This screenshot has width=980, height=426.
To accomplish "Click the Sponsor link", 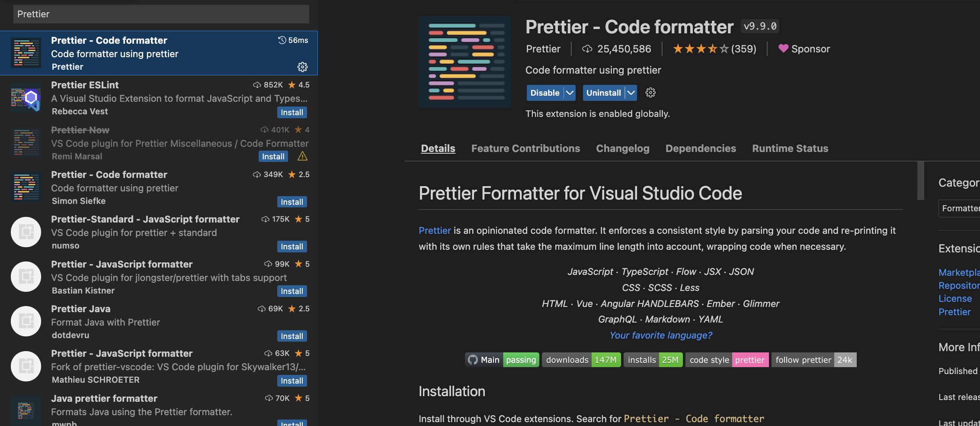I will [810, 49].
